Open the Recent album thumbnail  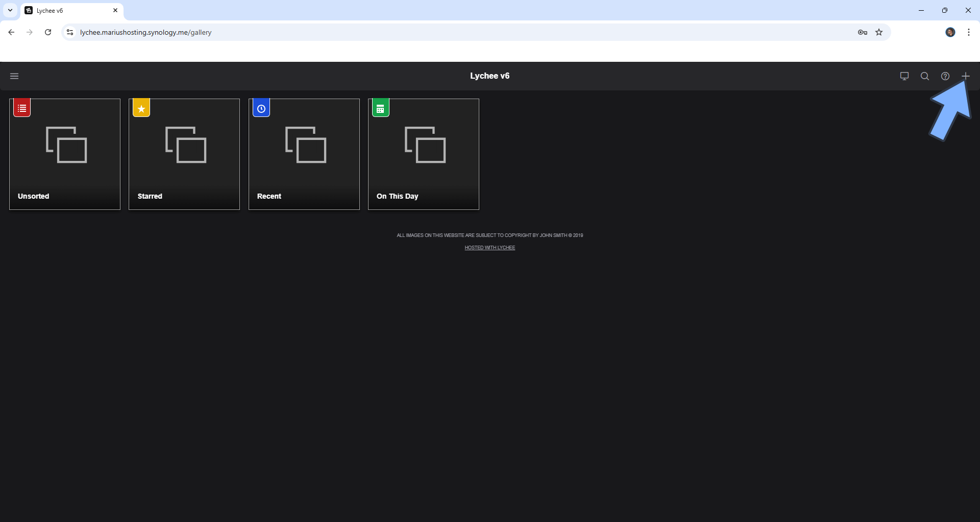point(304,154)
